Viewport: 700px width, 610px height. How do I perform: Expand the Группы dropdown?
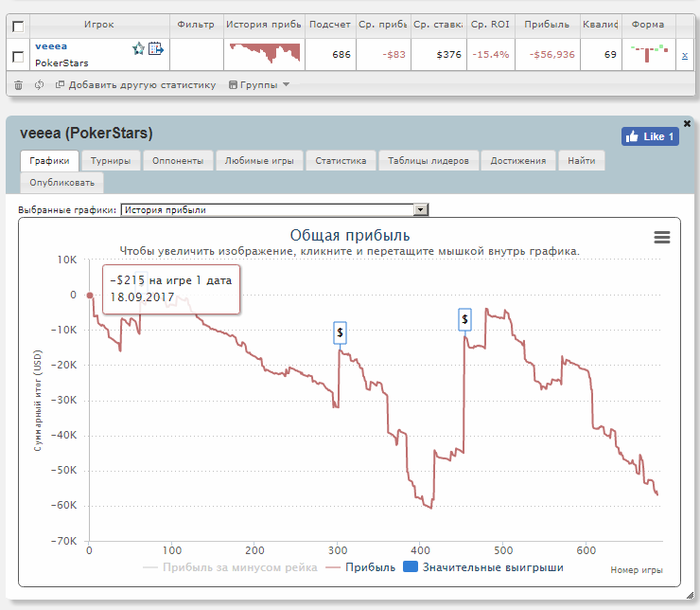coord(259,85)
